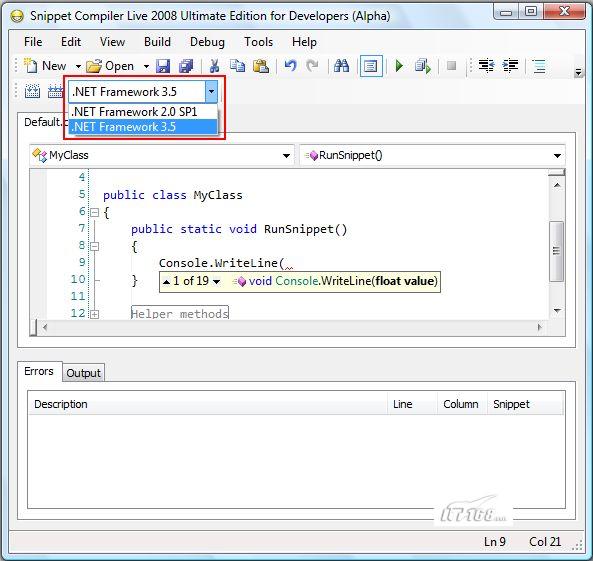The image size is (593, 561).
Task: Click the grayed Redo icon
Action: pos(312,66)
